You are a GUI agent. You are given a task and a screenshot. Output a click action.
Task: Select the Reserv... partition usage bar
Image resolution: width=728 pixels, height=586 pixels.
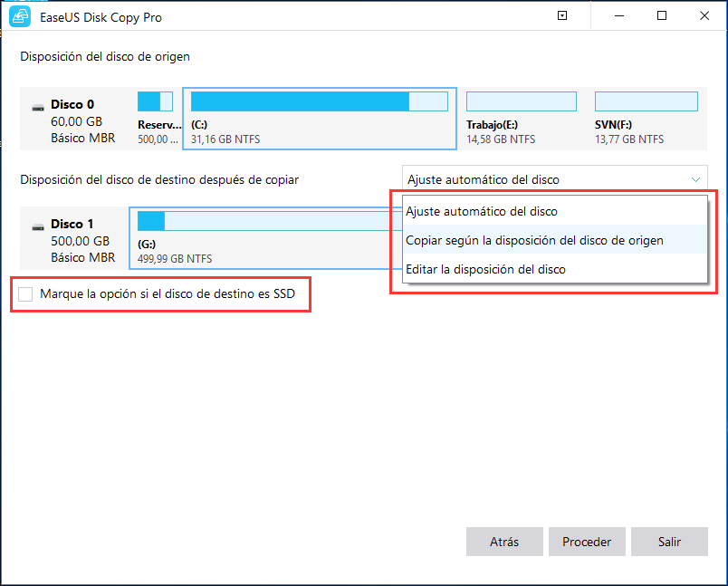pyautogui.click(x=155, y=101)
